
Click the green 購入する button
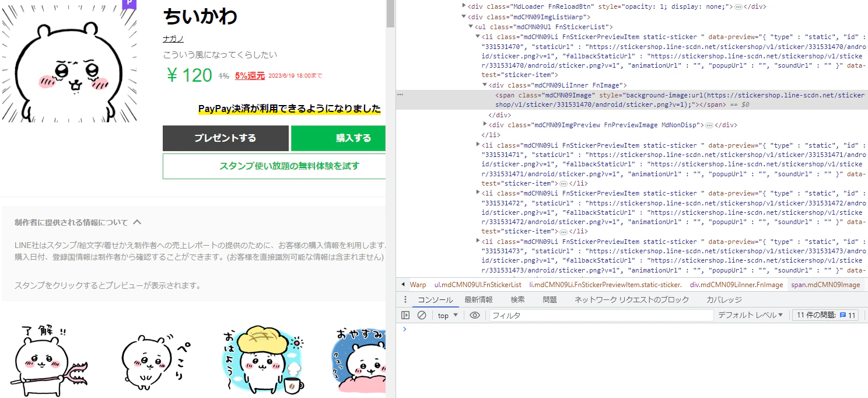338,138
